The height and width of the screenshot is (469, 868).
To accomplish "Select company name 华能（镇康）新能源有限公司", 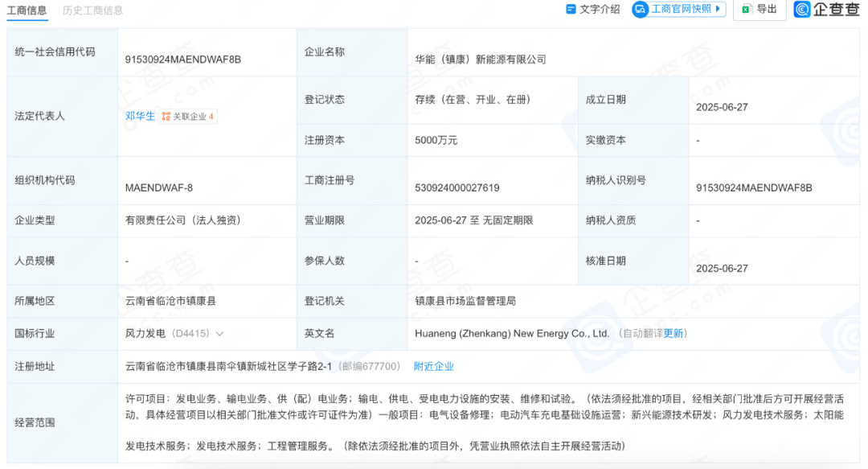I will click(481, 60).
